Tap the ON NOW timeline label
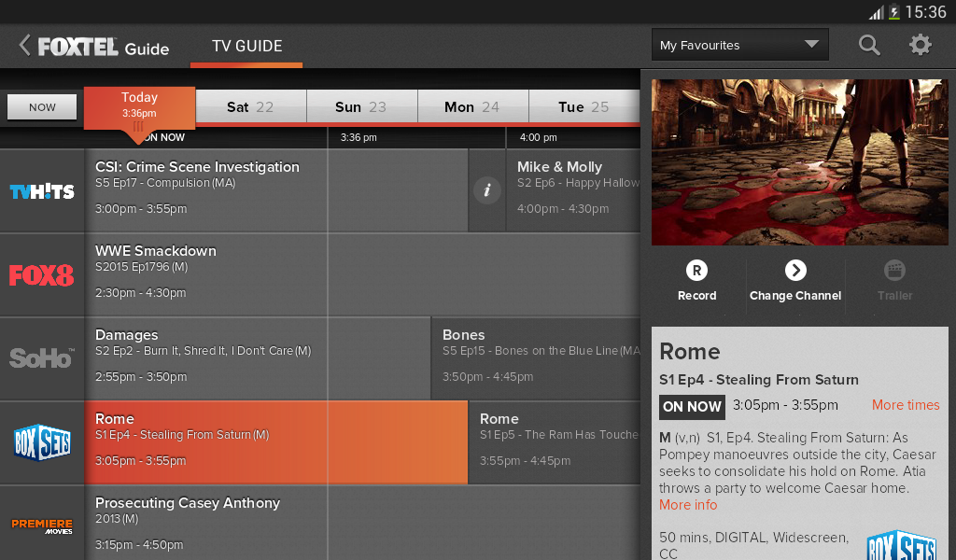This screenshot has width=956, height=560. pos(163,138)
